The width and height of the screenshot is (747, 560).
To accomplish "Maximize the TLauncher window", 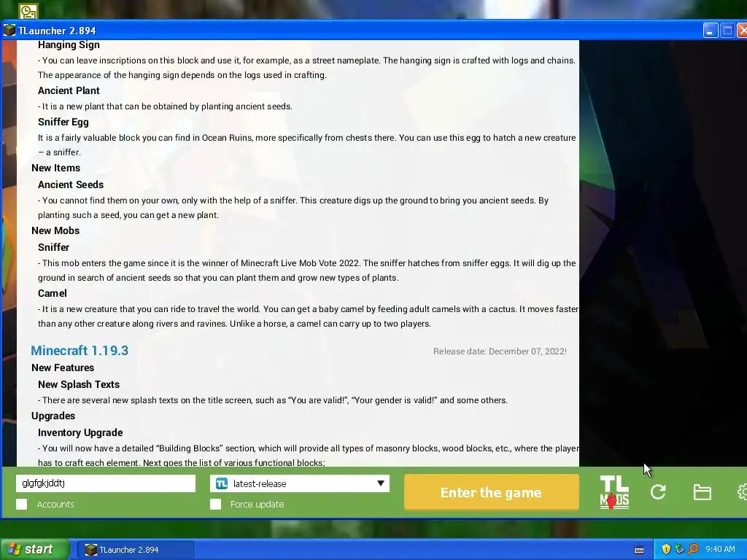I will [x=727, y=31].
